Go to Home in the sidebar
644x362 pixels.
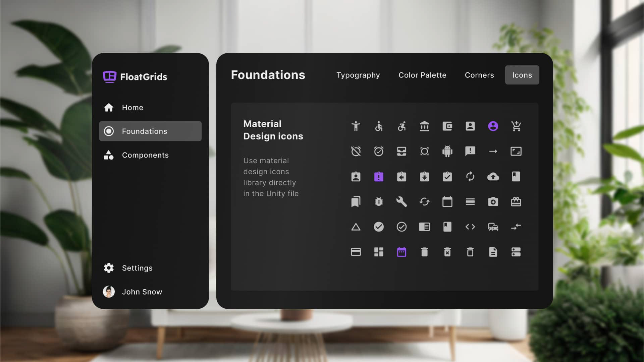click(150, 108)
